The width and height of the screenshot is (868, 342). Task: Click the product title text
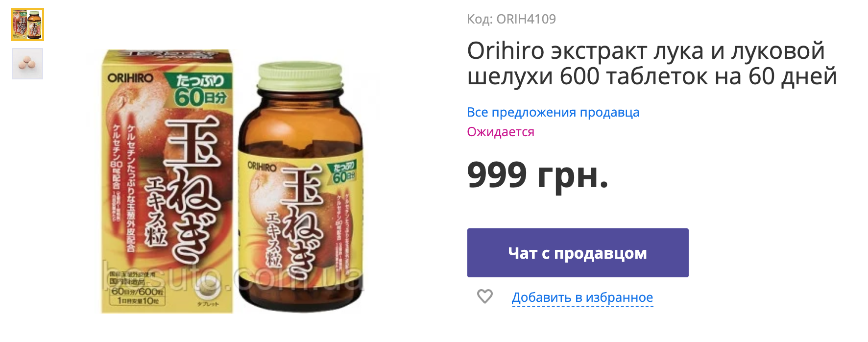point(652,63)
